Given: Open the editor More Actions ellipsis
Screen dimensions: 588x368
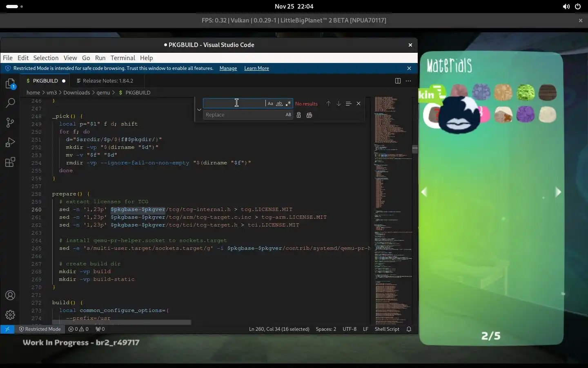Looking at the screenshot, I should 408,81.
